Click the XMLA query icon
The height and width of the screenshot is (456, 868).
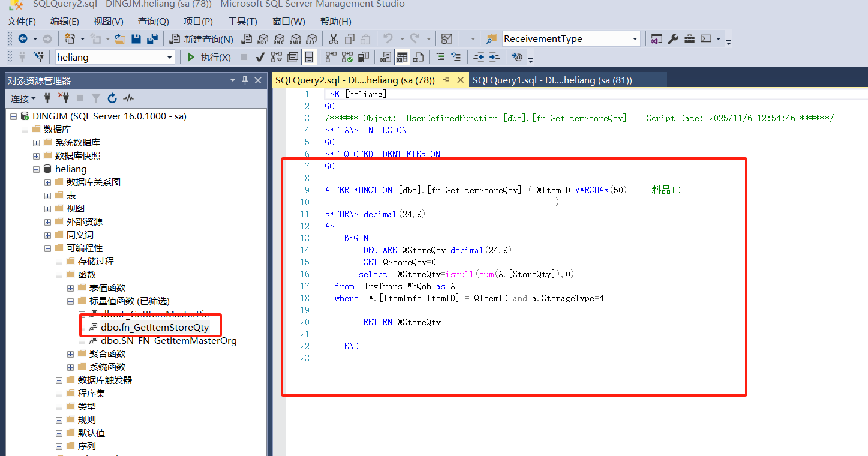click(x=295, y=39)
